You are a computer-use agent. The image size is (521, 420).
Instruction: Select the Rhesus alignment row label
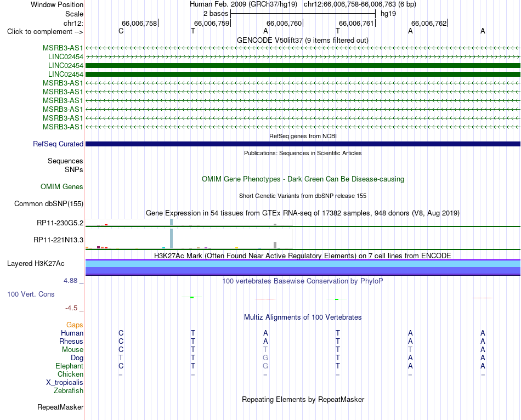pos(71,341)
